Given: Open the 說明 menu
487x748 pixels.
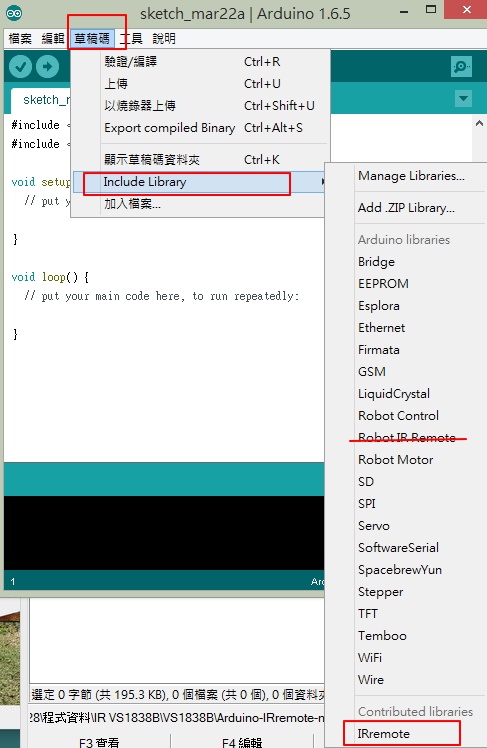Looking at the screenshot, I should [x=164, y=39].
